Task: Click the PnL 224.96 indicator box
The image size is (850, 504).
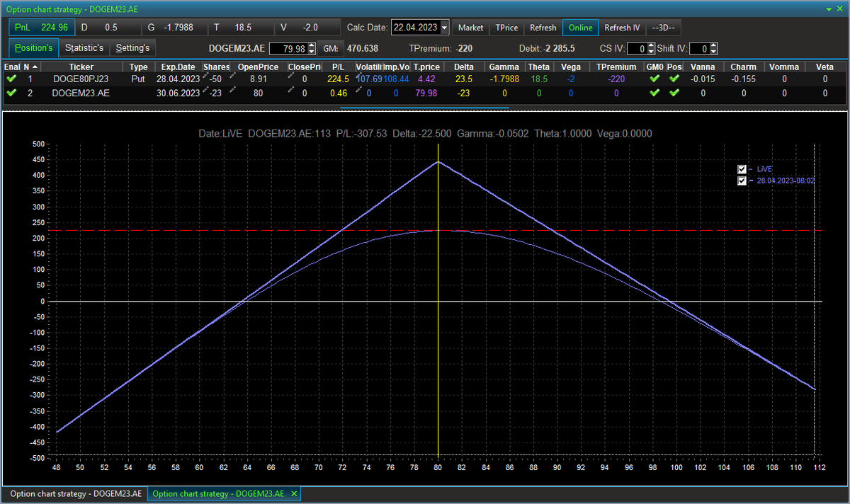Action: (x=42, y=28)
